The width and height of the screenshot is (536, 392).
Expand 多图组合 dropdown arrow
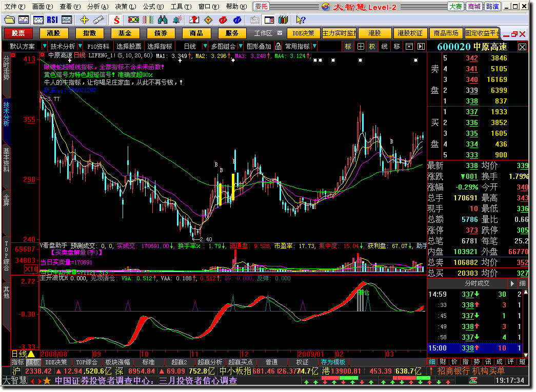click(x=241, y=46)
